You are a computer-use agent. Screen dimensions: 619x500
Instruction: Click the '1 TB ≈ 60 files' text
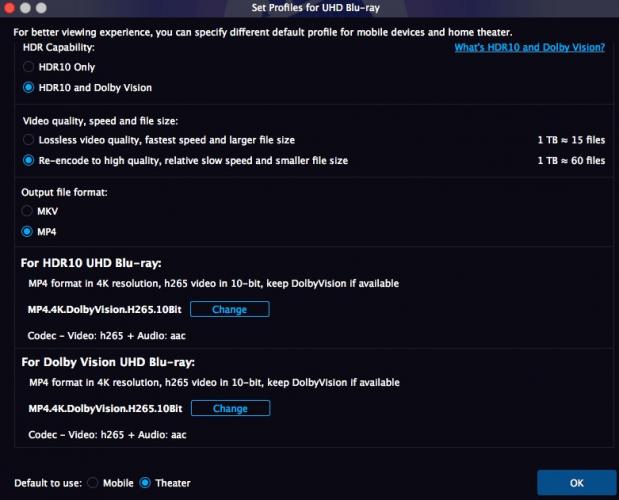[x=571, y=160]
